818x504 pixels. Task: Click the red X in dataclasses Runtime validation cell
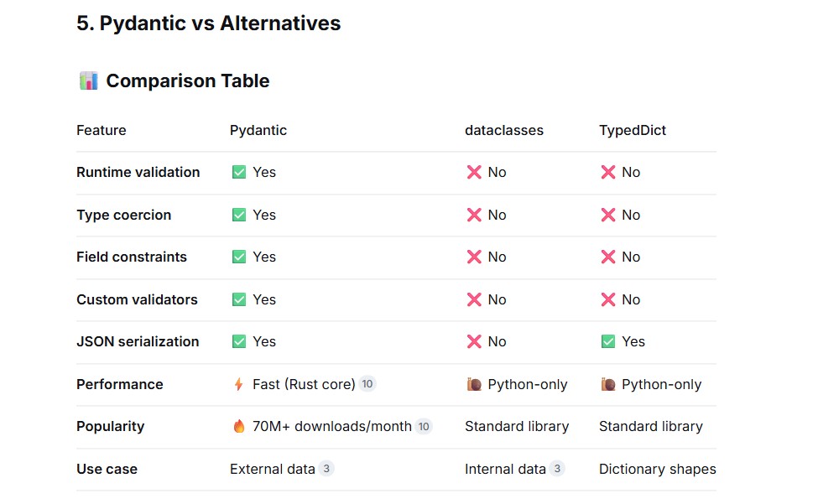click(x=474, y=172)
